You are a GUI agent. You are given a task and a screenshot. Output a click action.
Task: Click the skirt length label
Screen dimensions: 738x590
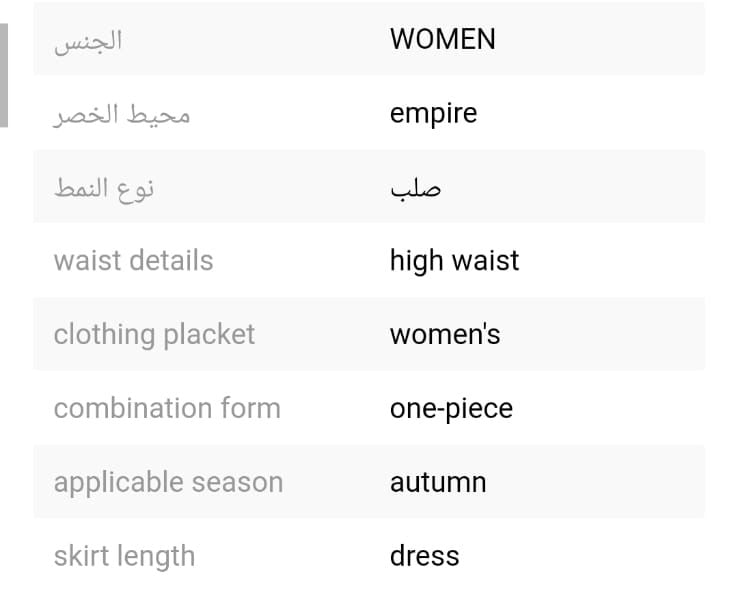(124, 556)
